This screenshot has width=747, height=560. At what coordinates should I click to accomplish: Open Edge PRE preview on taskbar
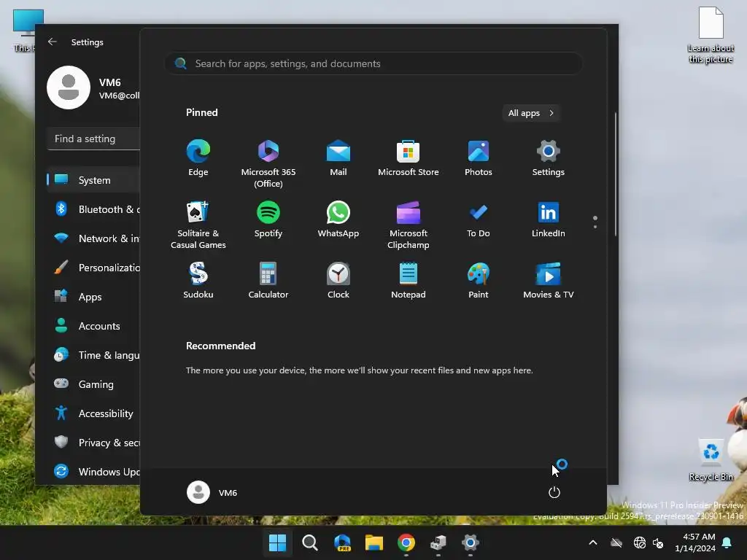[342, 542]
